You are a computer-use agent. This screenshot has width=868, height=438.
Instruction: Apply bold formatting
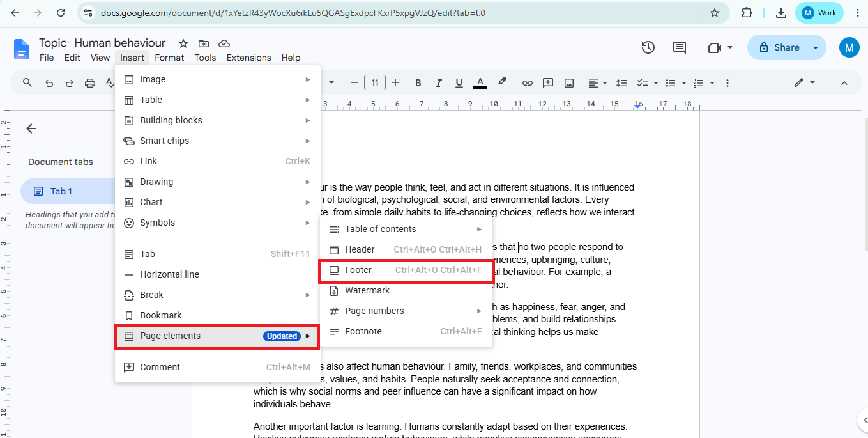418,82
